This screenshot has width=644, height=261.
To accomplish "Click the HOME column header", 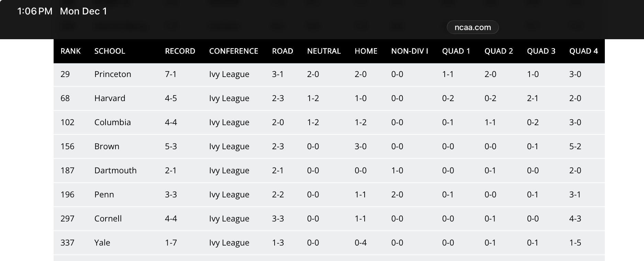I will coord(366,51).
